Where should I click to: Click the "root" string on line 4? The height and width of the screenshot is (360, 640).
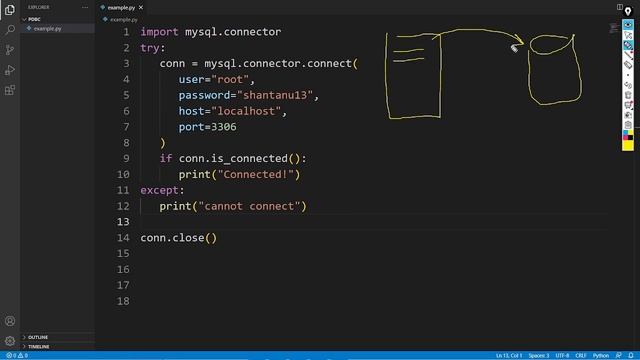(x=230, y=80)
